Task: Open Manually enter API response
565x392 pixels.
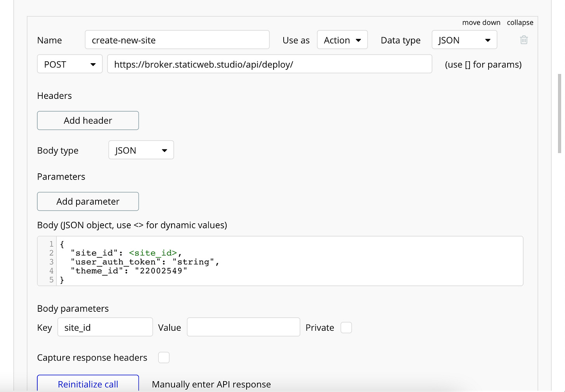Action: pyautogui.click(x=211, y=384)
